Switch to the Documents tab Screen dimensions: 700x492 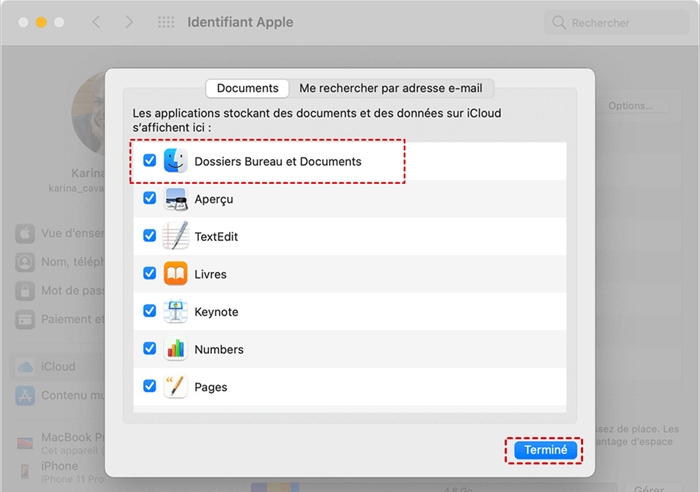click(247, 88)
